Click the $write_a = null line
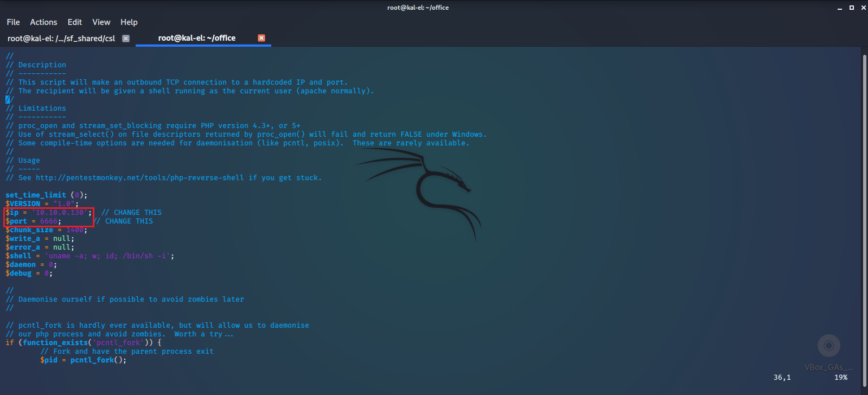The width and height of the screenshot is (868, 395). [x=40, y=238]
